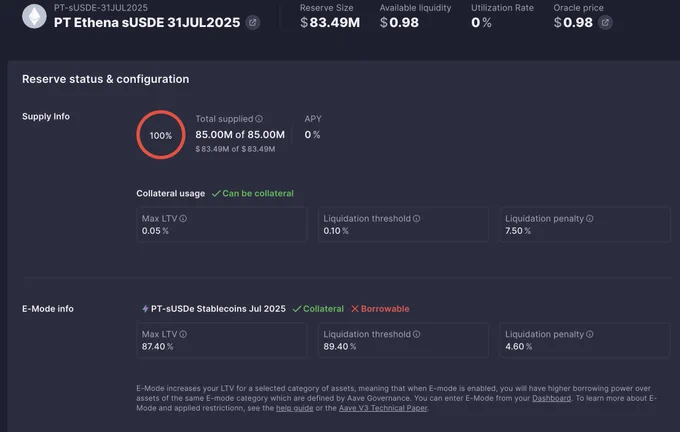Click the 85.00M of 85.00M supplied amount
The image size is (680, 432).
(x=240, y=135)
